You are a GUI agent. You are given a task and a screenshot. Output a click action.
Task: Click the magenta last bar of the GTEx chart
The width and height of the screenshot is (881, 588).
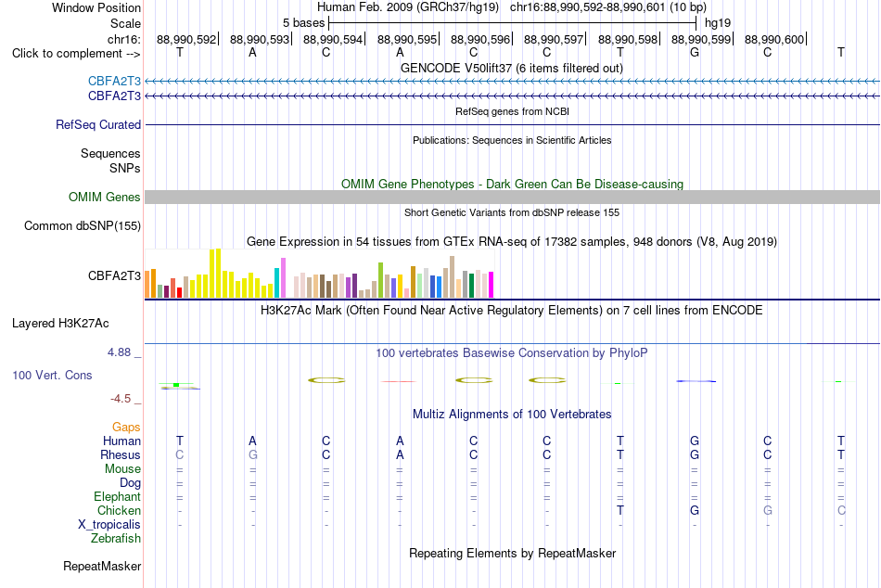[492, 285]
